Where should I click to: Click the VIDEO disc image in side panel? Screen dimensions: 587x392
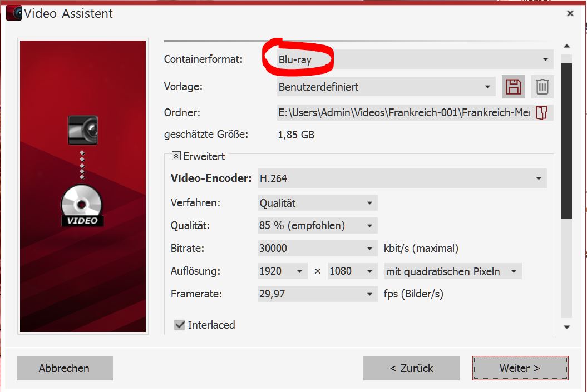pyautogui.click(x=82, y=205)
